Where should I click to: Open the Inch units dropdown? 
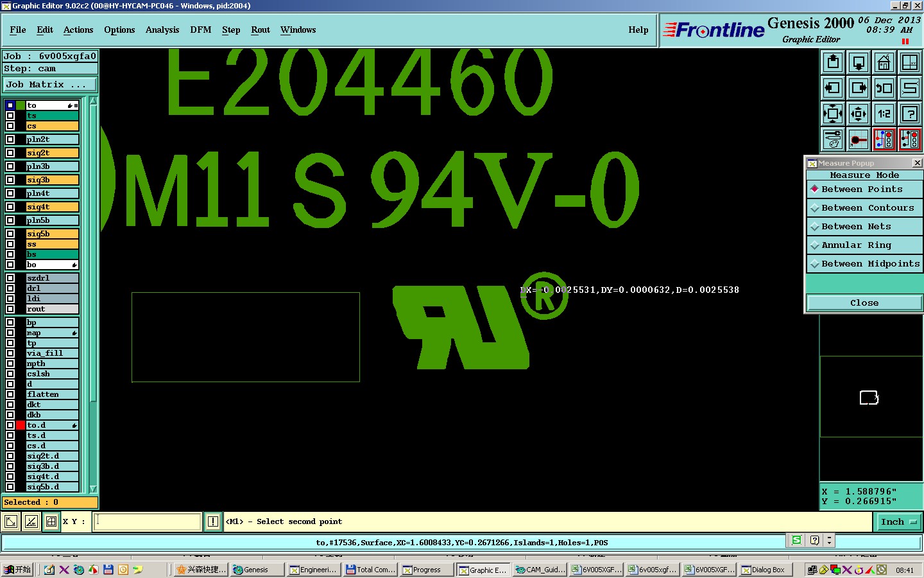click(898, 522)
